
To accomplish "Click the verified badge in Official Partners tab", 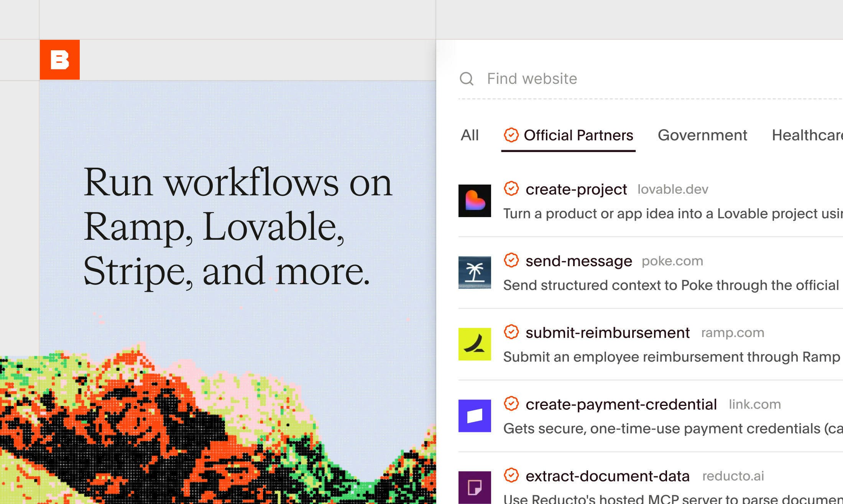I will coord(511,135).
